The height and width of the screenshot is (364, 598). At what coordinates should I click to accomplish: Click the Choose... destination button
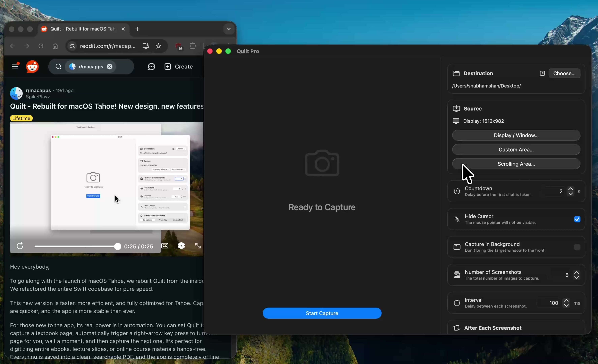point(564,73)
